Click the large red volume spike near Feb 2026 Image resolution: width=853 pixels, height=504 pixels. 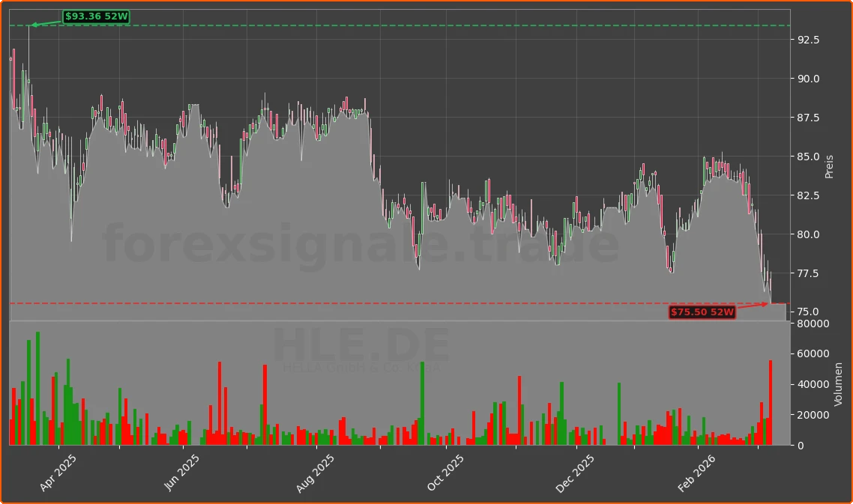[x=771, y=401]
